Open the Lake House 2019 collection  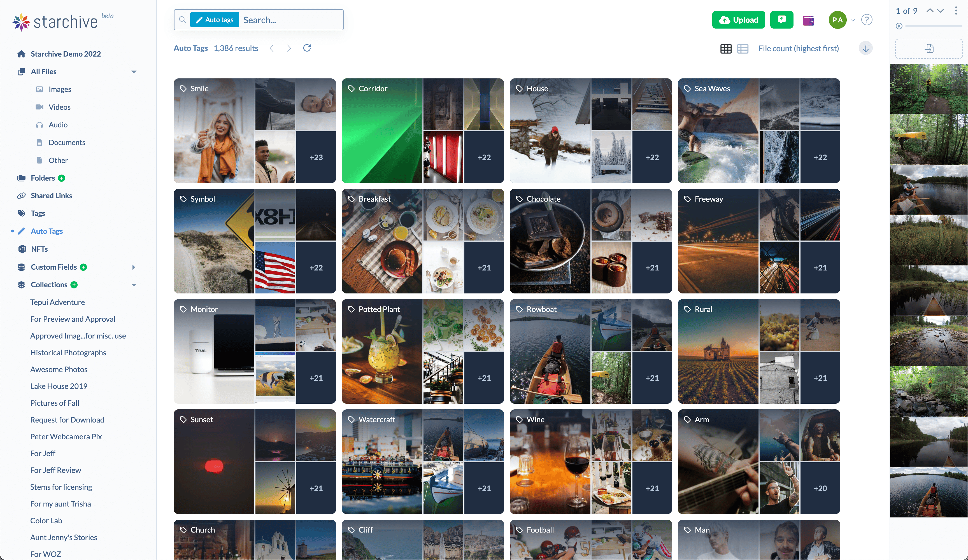[x=58, y=386]
